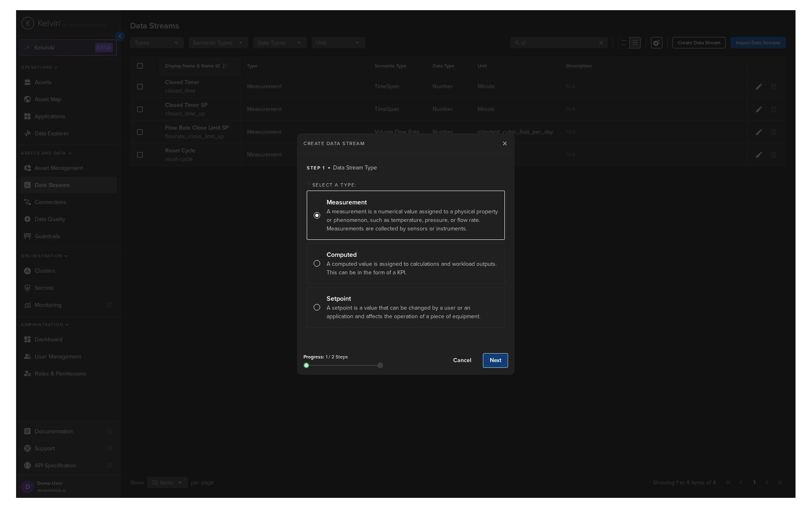Image resolution: width=812 pixels, height=508 pixels.
Task: Open the items per page dropdown
Action: (167, 483)
